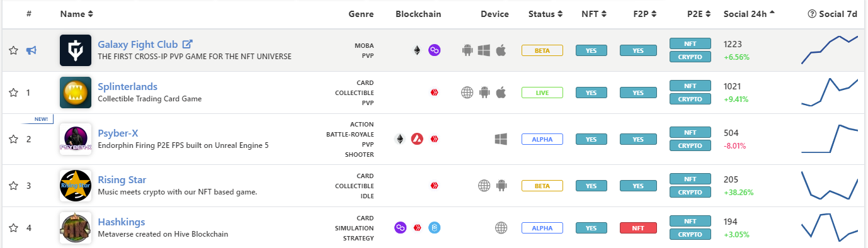
Task: Open the external link icon after Galaxy Fight Club
Action: coord(187,45)
